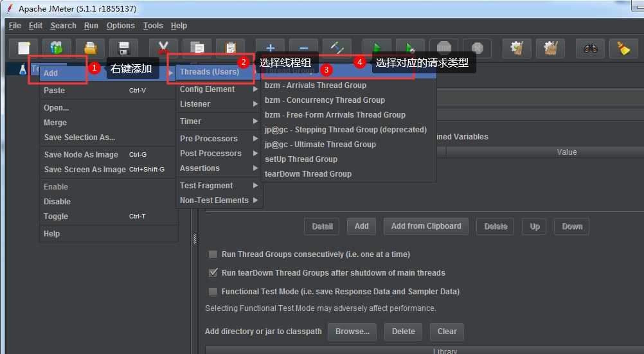This screenshot has height=354, width=644.
Task: Choose Toggle in the context menu
Action: tap(109, 217)
